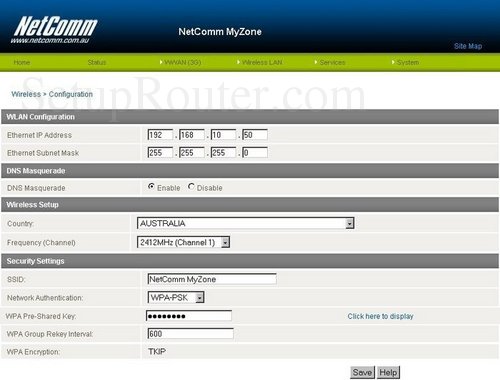
Task: Click the Help button
Action: tap(388, 372)
